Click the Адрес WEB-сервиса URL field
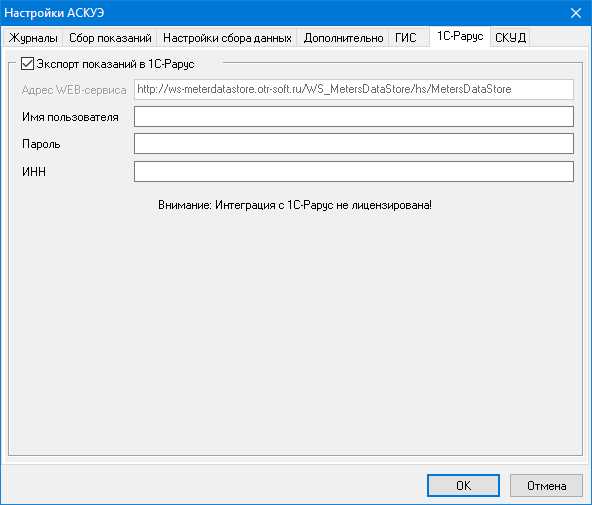The image size is (592, 505). pos(354,89)
